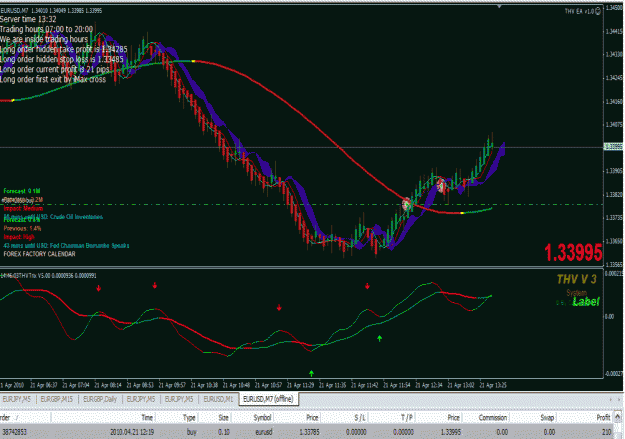Open the EURUSD,M1 chart tab
The height and width of the screenshot is (439, 625).
(x=218, y=399)
